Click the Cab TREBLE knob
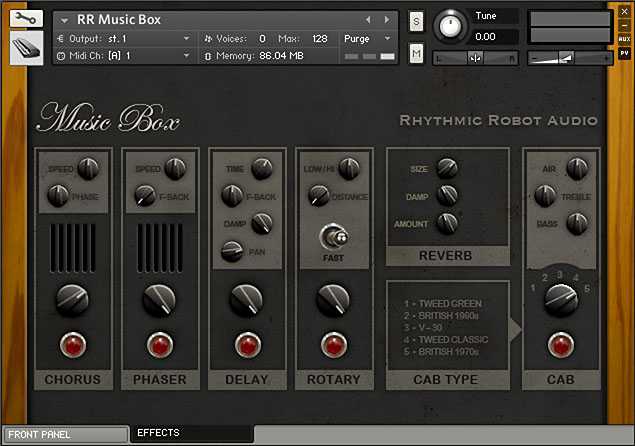This screenshot has height=446, width=635. (545, 196)
